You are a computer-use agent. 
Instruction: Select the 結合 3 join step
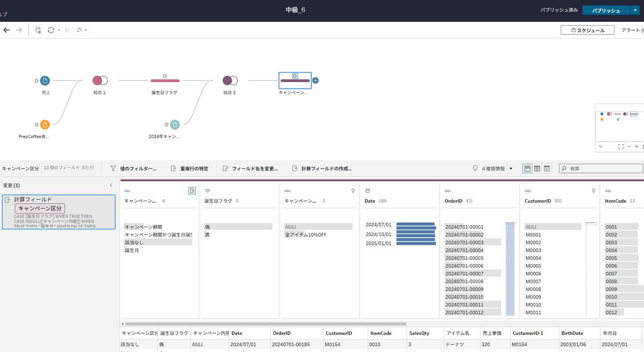coord(230,80)
